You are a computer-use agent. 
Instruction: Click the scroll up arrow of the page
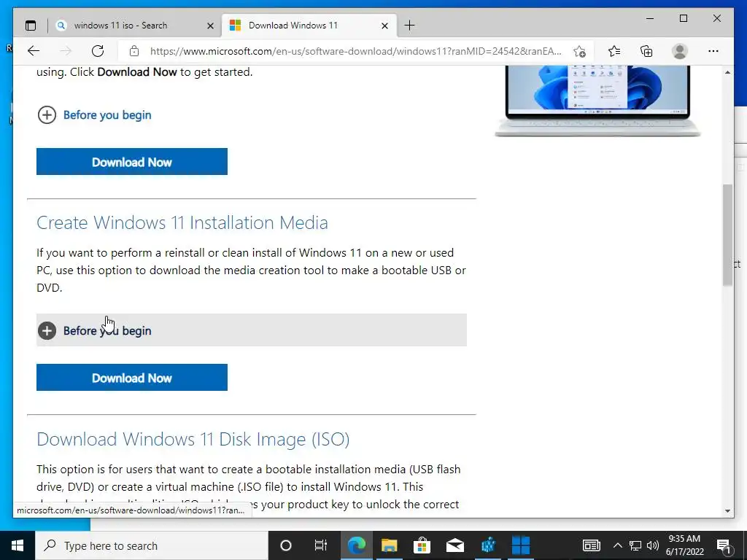coord(727,72)
